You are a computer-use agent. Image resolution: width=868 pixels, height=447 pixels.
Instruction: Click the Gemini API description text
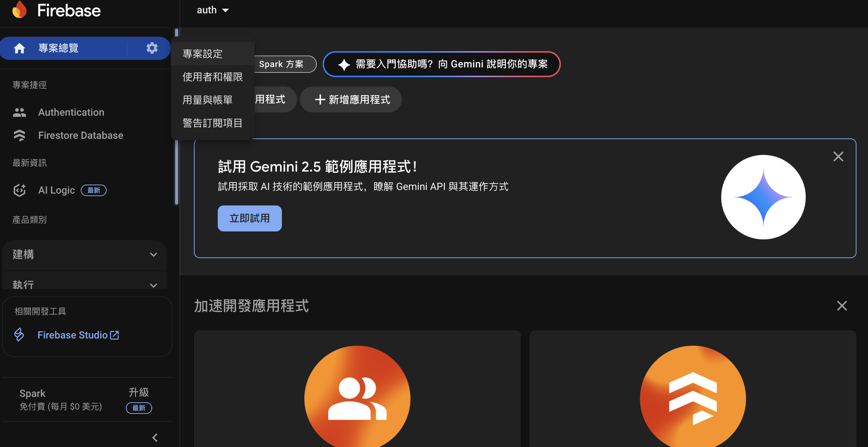[x=363, y=187]
